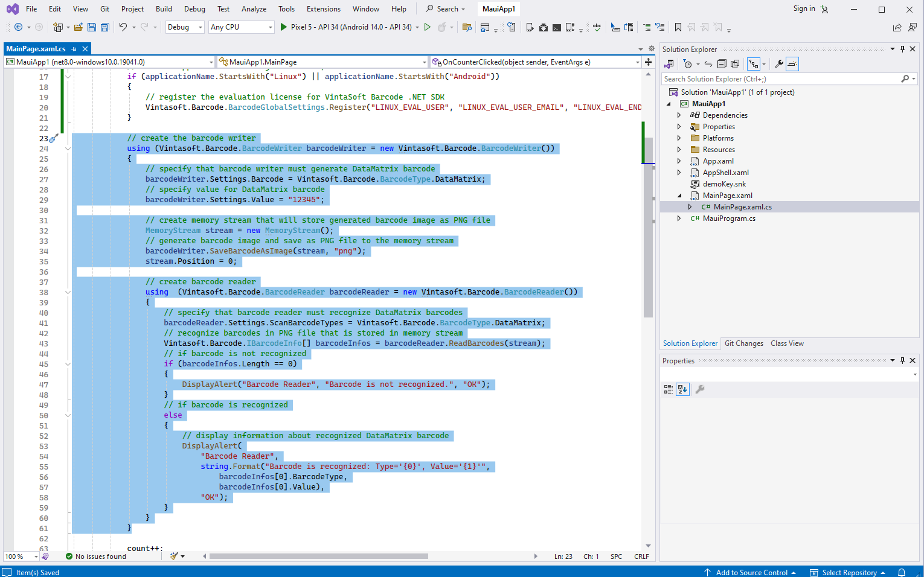The height and width of the screenshot is (577, 924).
Task: Click the spell checker abc icon
Action: pyautogui.click(x=597, y=27)
